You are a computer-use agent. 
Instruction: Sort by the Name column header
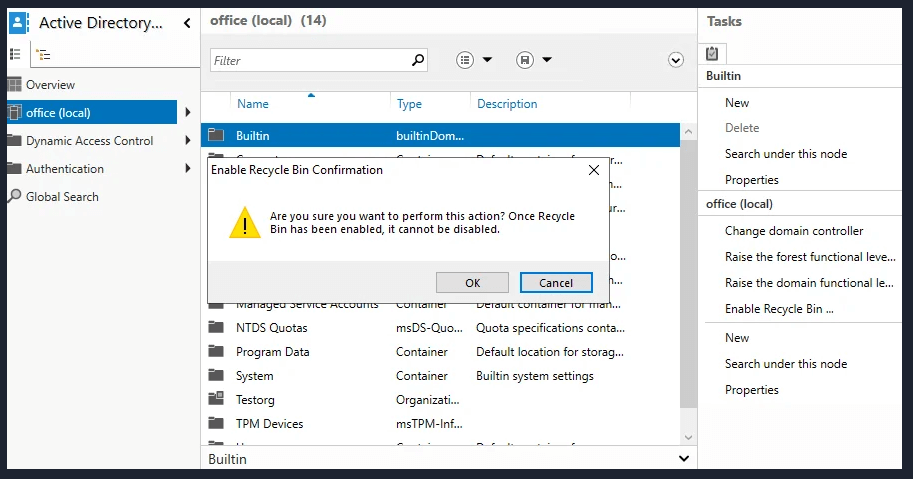tap(253, 104)
